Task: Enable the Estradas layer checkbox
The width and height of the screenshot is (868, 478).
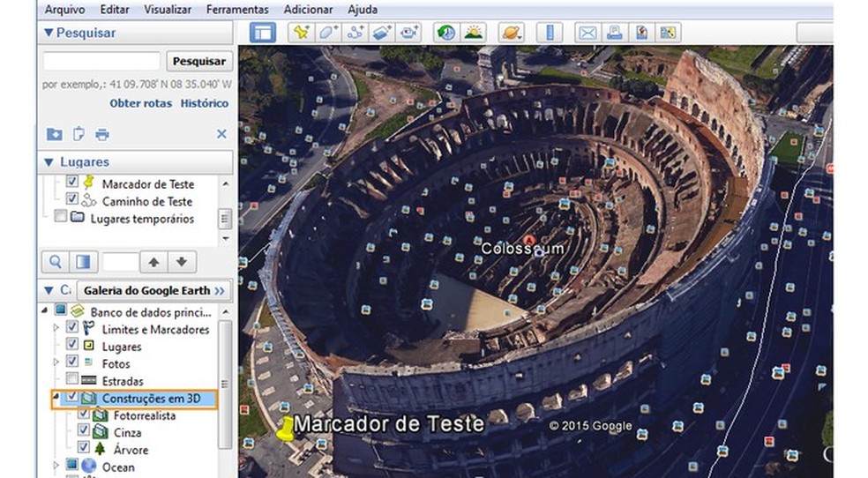Action: click(x=72, y=377)
